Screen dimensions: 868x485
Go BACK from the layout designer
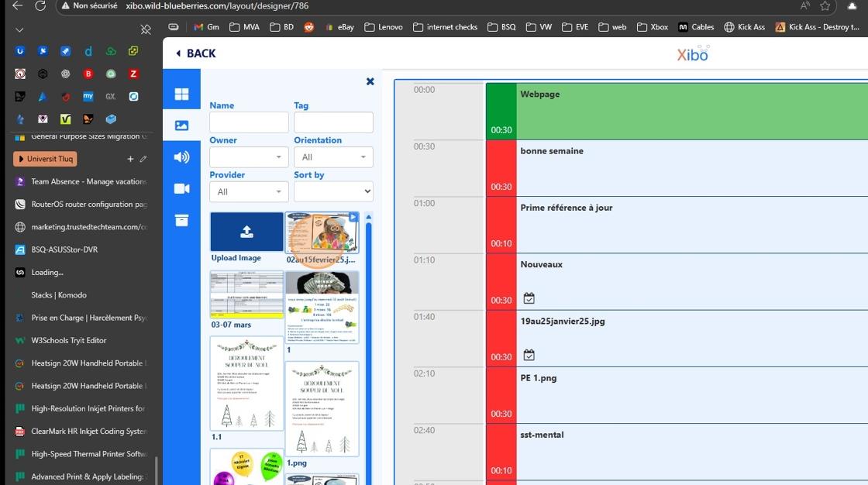[x=195, y=53]
